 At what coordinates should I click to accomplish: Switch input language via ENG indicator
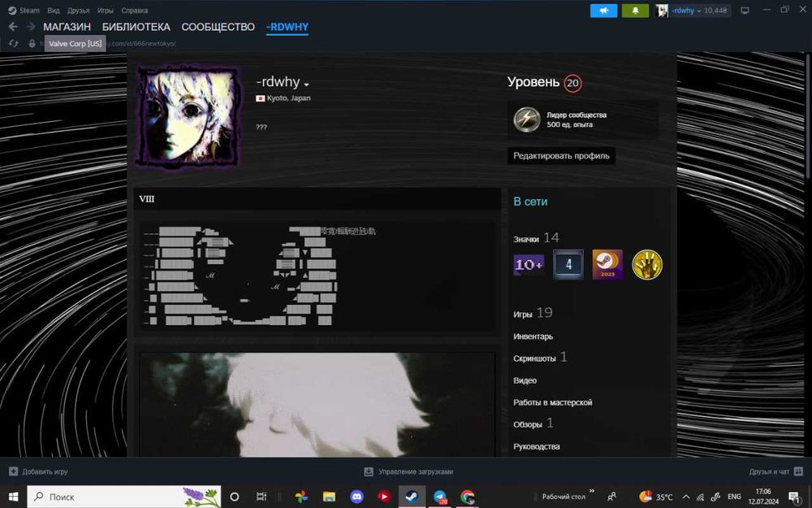pos(734,497)
